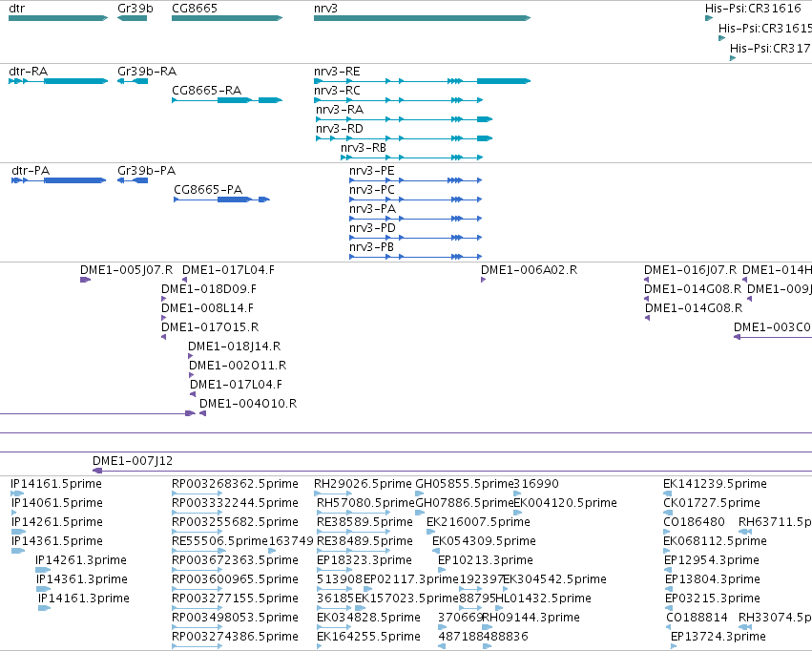Select DME1-018D09.F feature label
Image resolution: width=812 pixels, height=651 pixels.
[209, 289]
